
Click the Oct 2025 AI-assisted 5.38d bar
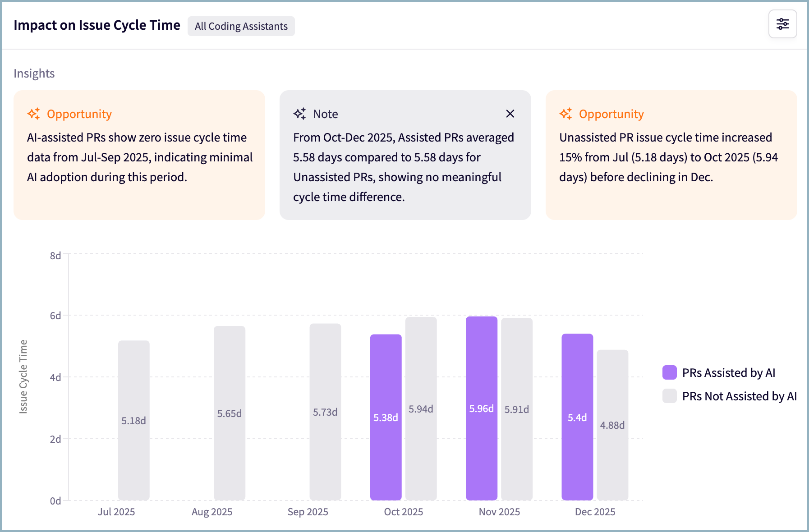[x=386, y=417]
